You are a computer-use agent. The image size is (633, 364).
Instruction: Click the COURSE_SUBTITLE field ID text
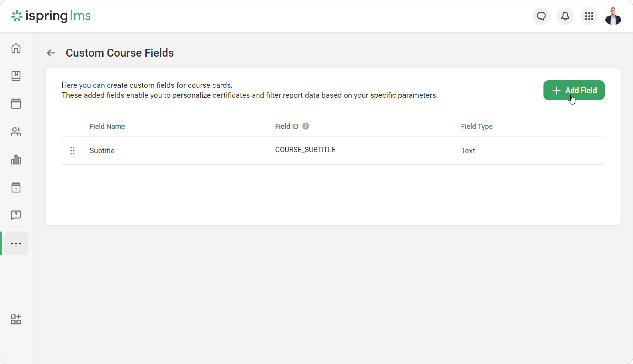click(305, 149)
